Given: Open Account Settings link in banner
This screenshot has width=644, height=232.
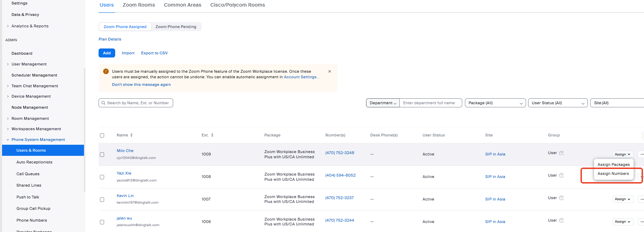Looking at the screenshot, I should [x=300, y=77].
